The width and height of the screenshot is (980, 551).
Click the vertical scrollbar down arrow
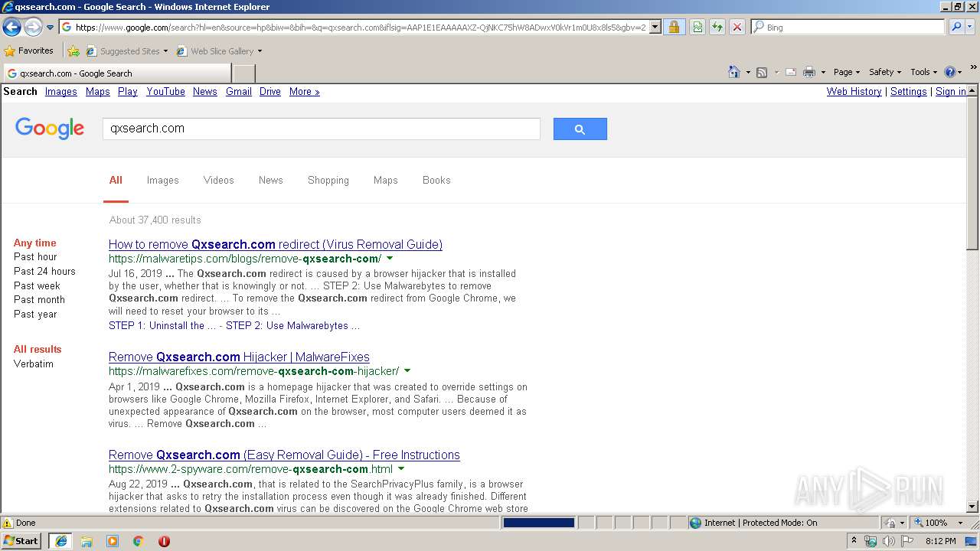972,507
